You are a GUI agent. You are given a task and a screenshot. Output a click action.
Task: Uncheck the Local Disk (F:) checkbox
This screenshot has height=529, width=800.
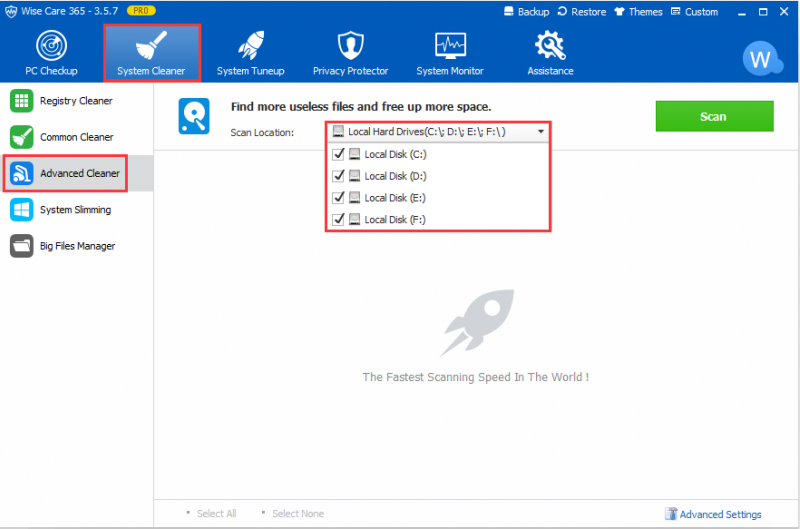pos(338,219)
